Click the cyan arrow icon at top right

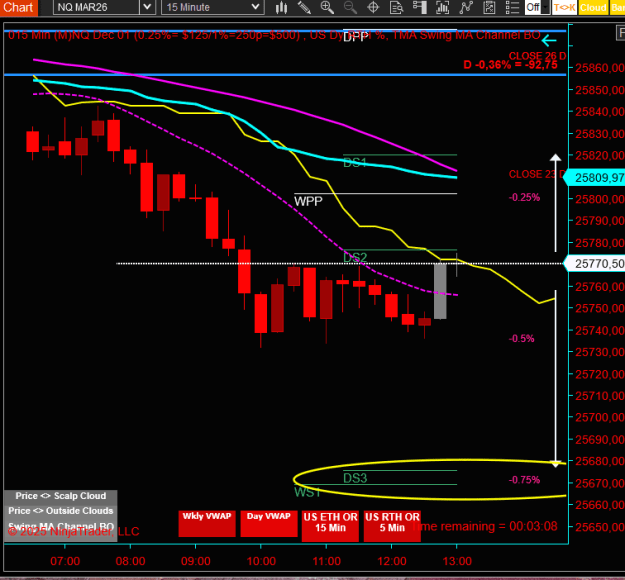(549, 40)
